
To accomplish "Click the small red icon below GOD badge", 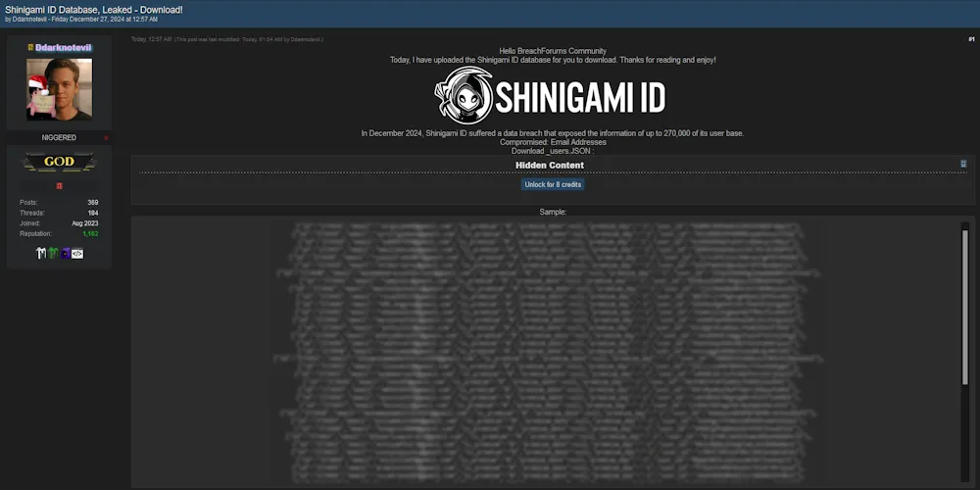I will point(60,185).
